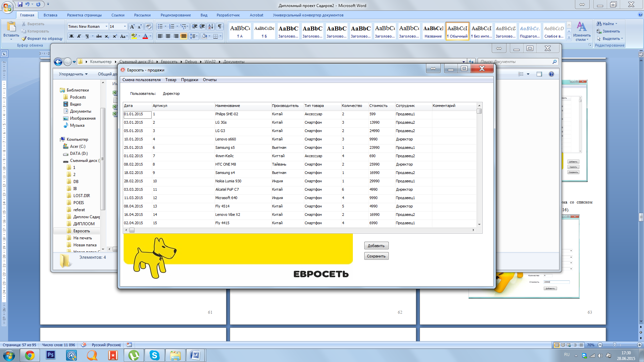This screenshot has height=362, width=644.
Task: Open the Выделить dropdown in ribbon
Action: [x=610, y=39]
